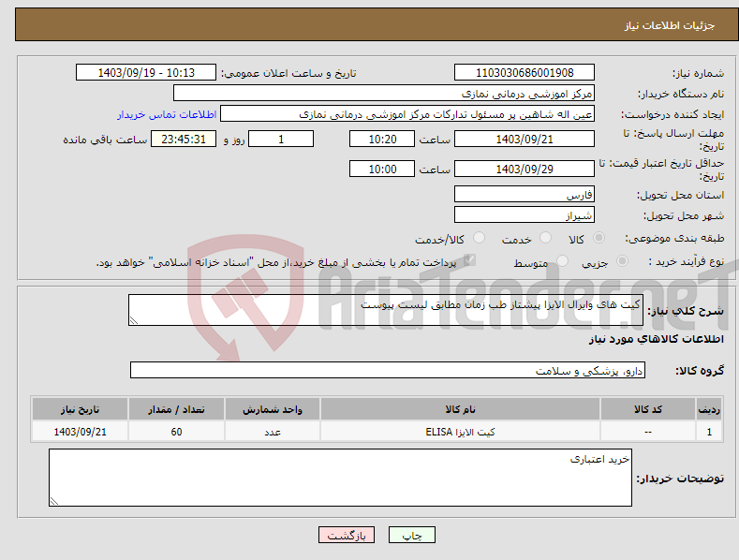Click the تاریخ نیاز column header
This screenshot has width=739, height=560.
(x=81, y=409)
